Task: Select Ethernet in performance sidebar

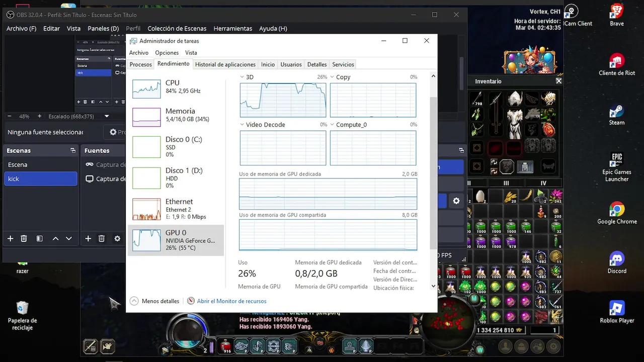Action: coord(176,209)
